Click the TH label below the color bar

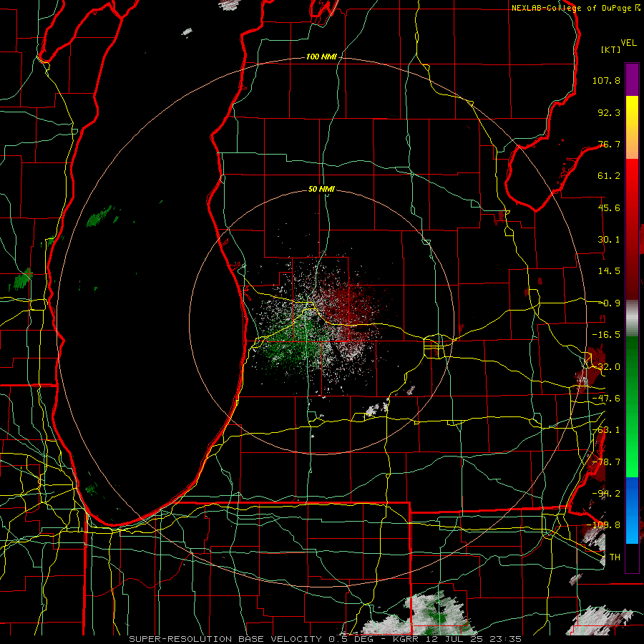tap(615, 557)
